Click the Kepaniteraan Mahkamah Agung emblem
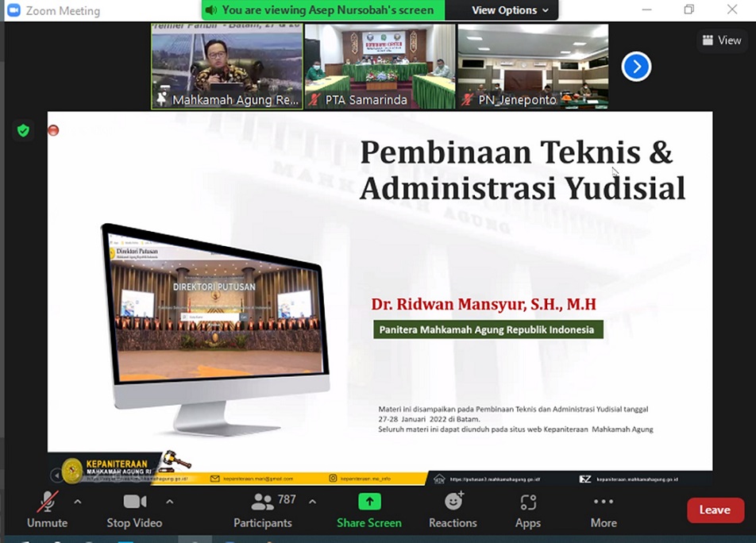 [72, 470]
